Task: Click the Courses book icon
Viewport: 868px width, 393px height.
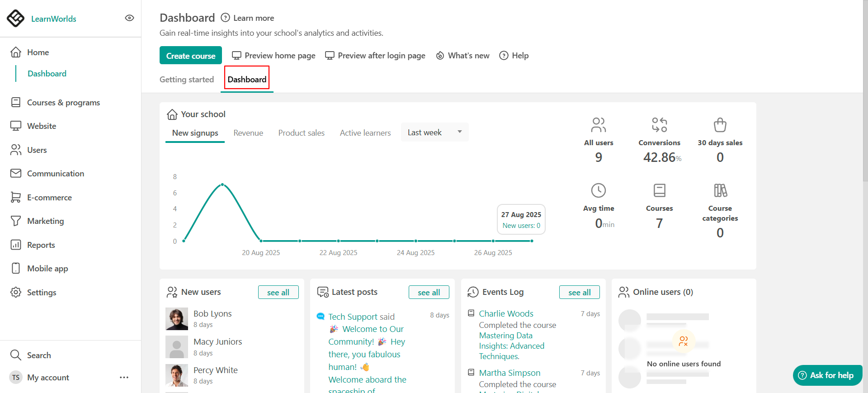Action: pyautogui.click(x=660, y=190)
